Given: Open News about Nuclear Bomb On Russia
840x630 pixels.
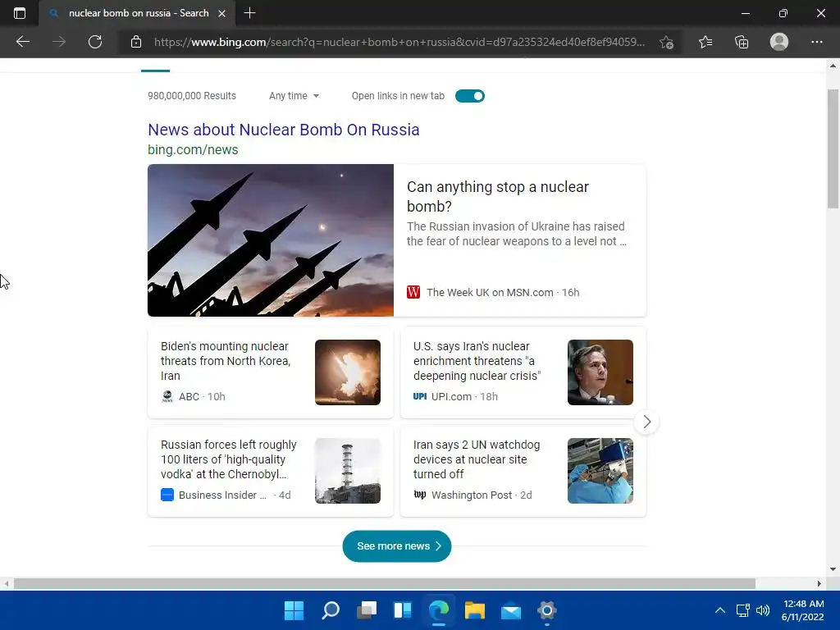Looking at the screenshot, I should pos(283,130).
